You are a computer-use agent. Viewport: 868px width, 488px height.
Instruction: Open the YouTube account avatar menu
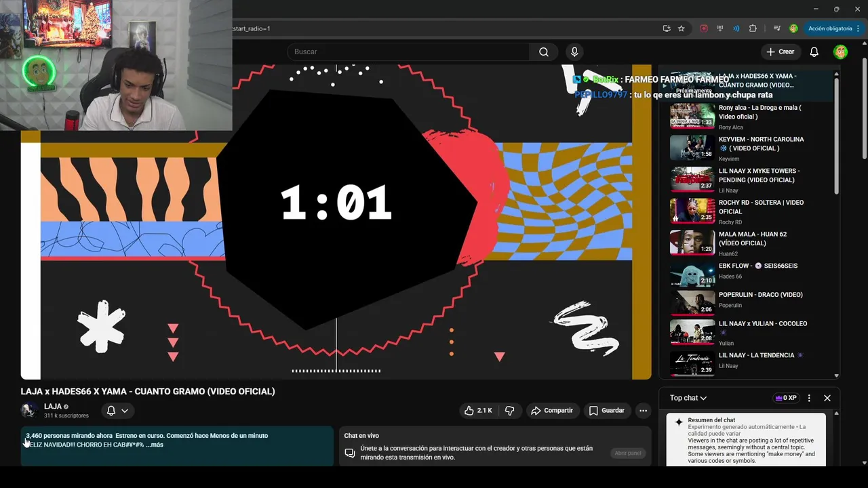click(840, 52)
